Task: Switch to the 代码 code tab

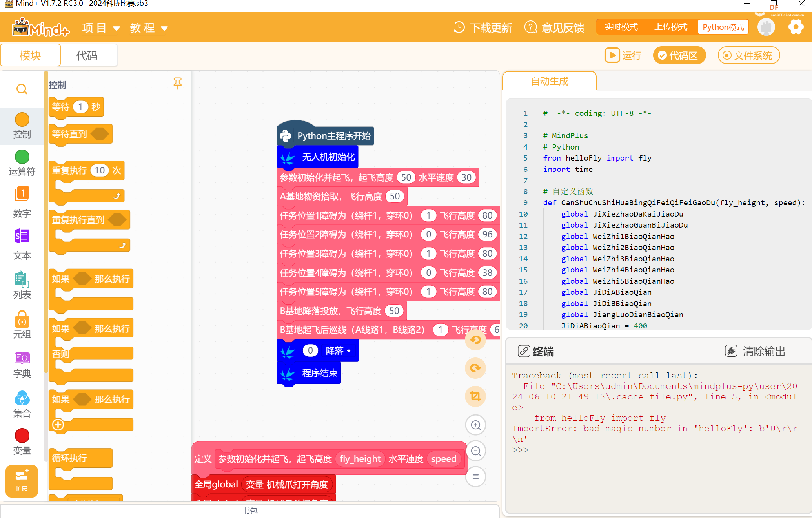Action: click(x=87, y=55)
